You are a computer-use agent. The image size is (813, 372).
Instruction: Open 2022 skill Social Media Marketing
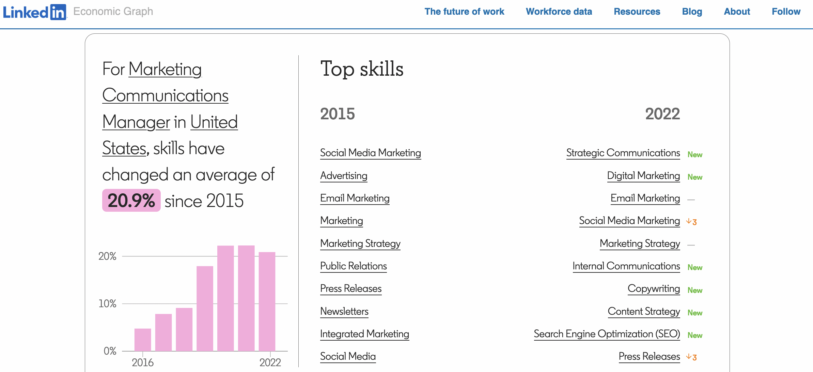[629, 221]
